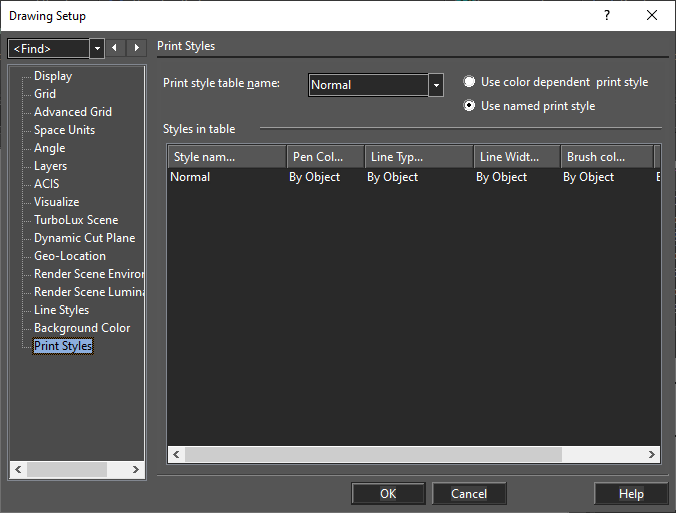Click By Object under Pen Color
The width and height of the screenshot is (676, 513).
315,177
